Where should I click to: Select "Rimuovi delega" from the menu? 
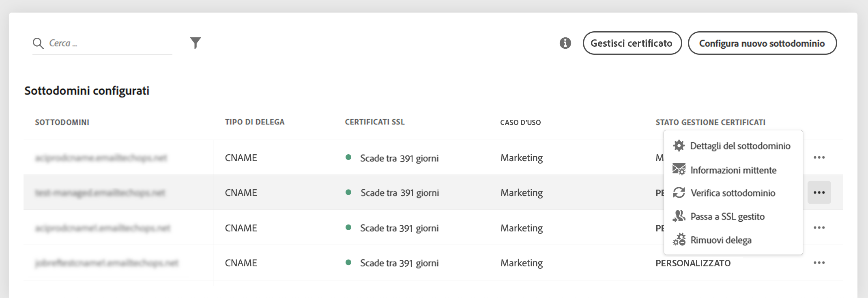pos(721,240)
